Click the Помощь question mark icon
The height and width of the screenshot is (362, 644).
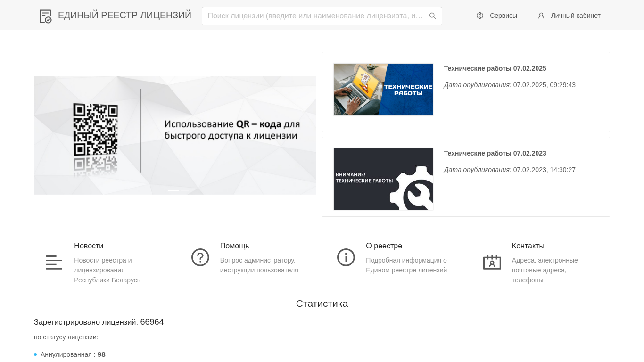(200, 257)
